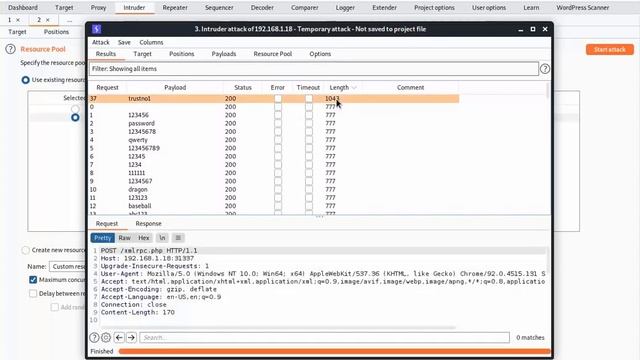Switch to Resource Pool tab in attack window

(x=273, y=54)
